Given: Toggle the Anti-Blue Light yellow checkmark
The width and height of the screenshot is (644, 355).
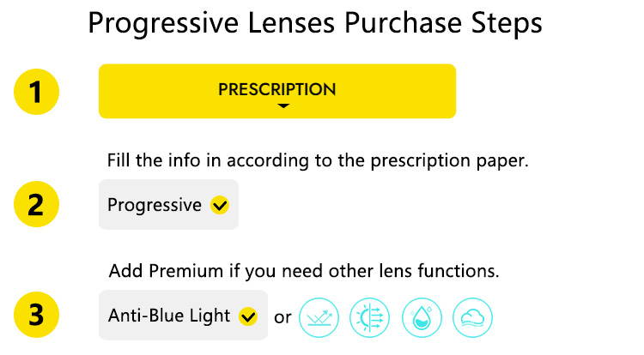Looking at the screenshot, I should 248,316.
